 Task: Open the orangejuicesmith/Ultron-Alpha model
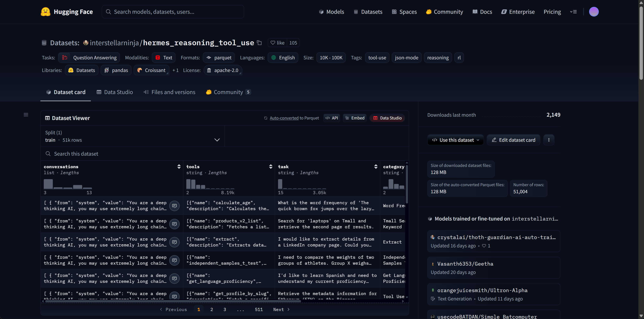(x=493, y=294)
